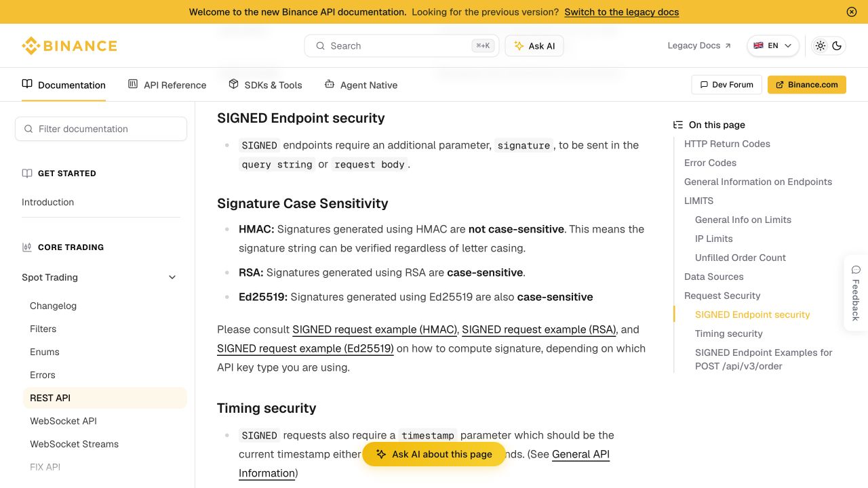Click the search magnifier icon
This screenshot has height=488, width=868.
pyautogui.click(x=320, y=46)
